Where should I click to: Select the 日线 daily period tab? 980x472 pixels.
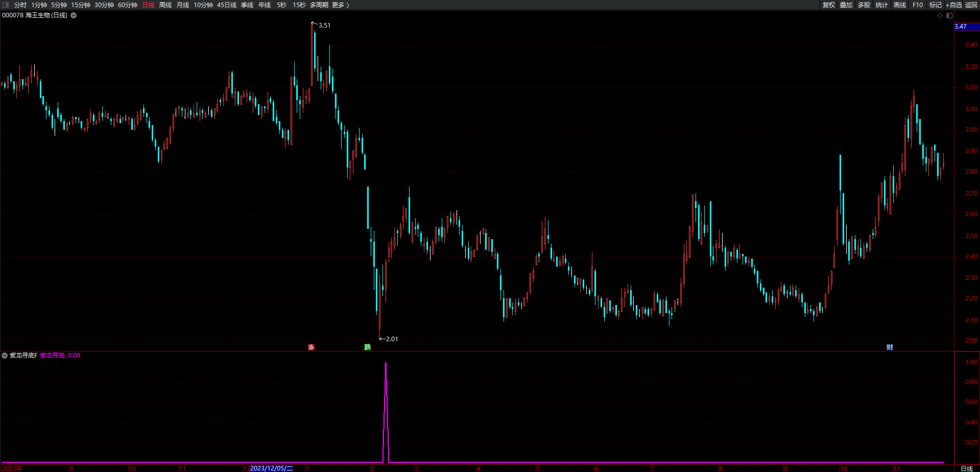pos(148,5)
